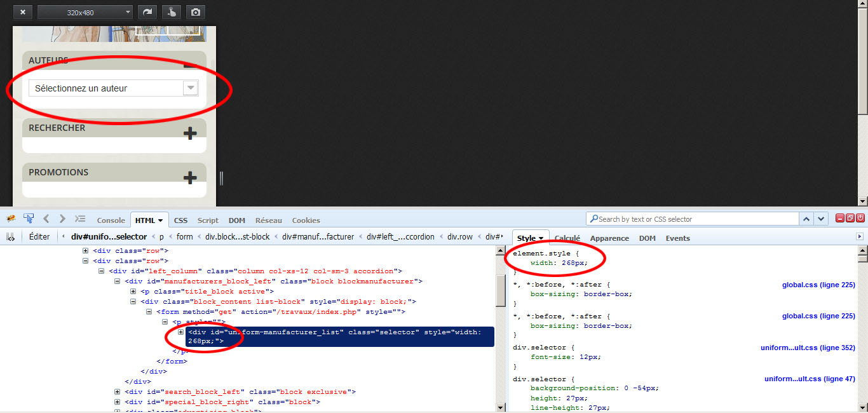Expand the search_block_left div node
The height and width of the screenshot is (413, 868).
[118, 392]
